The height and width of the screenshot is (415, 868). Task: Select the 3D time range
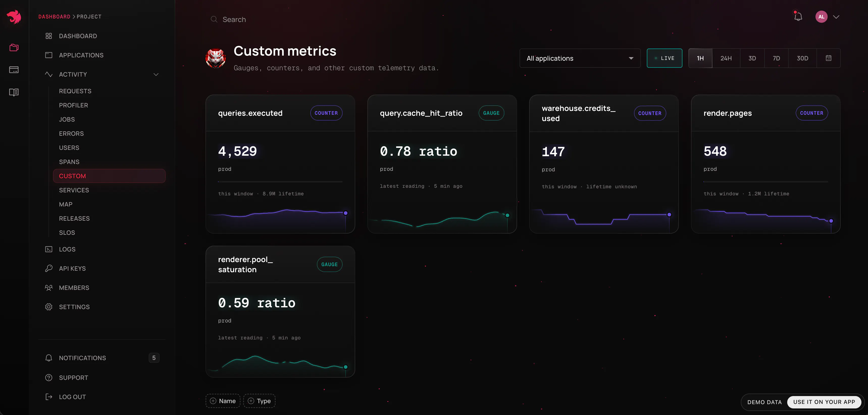[752, 58]
